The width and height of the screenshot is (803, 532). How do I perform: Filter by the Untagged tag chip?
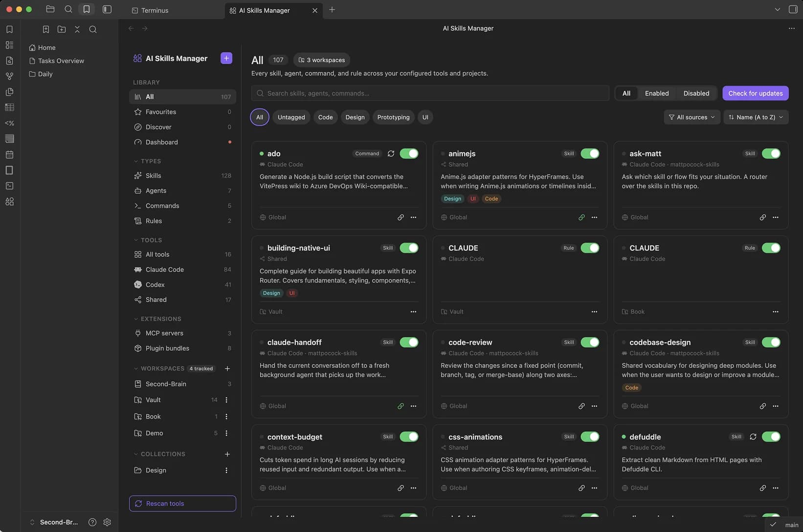291,117
